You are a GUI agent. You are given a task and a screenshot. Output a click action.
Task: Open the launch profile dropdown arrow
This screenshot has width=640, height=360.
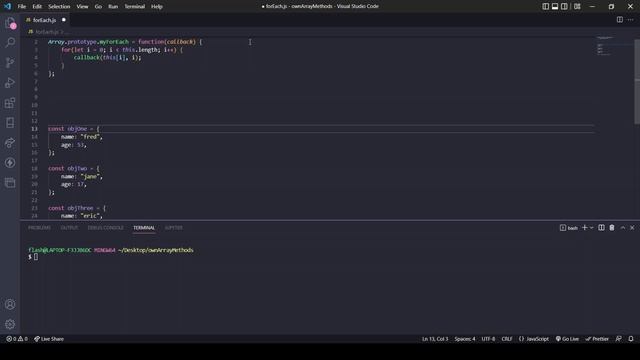pos(591,228)
